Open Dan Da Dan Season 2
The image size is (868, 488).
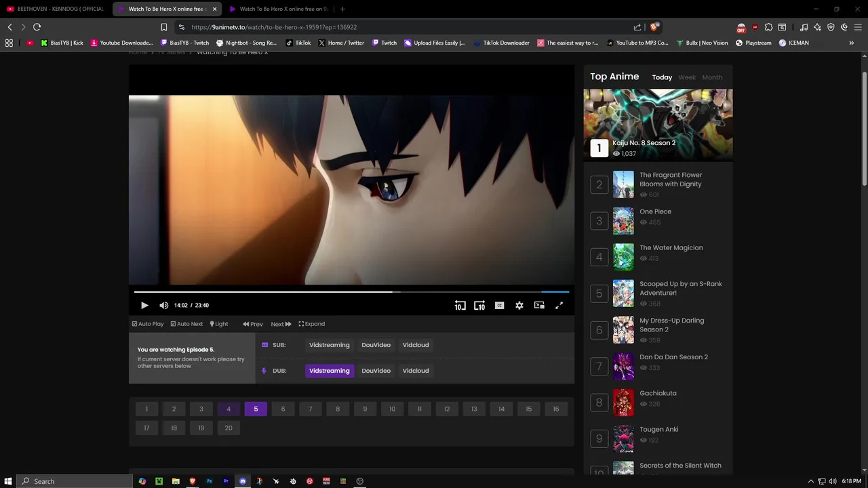673,357
